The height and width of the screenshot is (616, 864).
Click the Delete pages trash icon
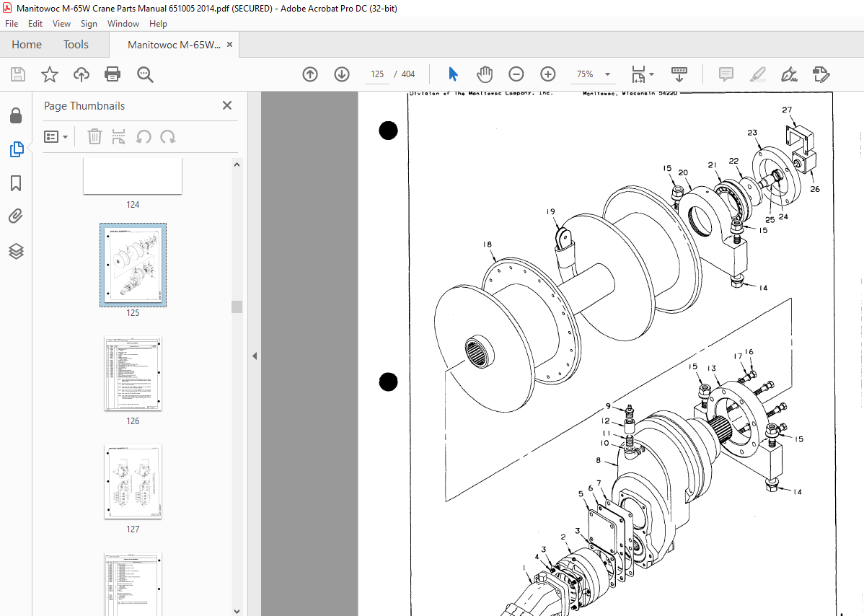tap(94, 136)
